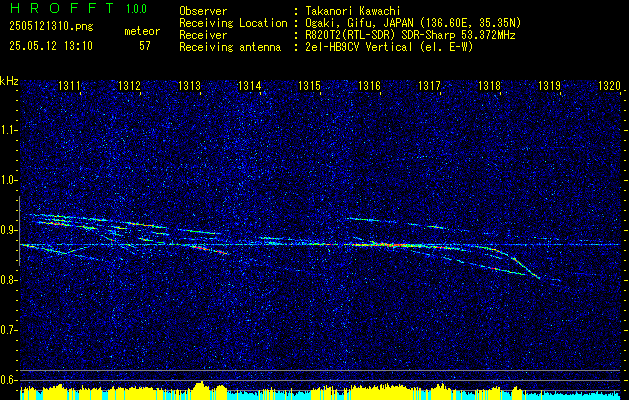The image size is (629, 400).
Task: Click the Receiving Location field label
Action: (x=233, y=23)
